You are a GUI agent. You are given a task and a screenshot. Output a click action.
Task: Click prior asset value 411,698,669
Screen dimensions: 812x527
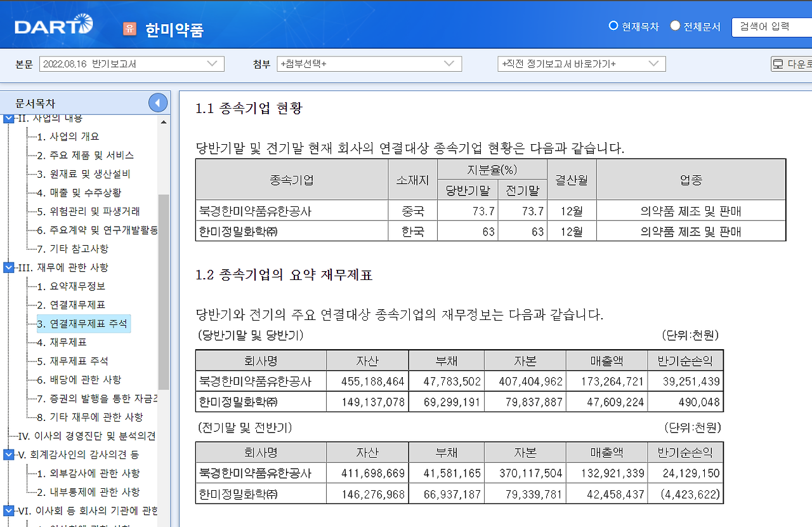[x=373, y=473]
